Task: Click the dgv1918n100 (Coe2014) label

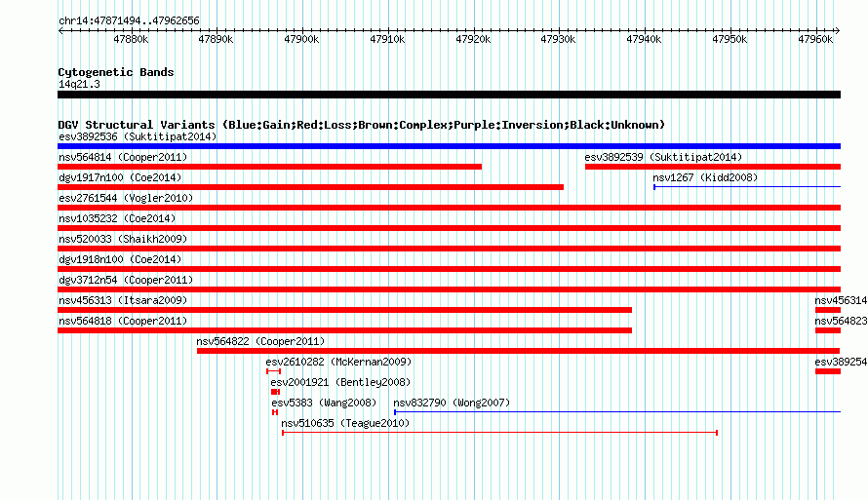Action: [120, 259]
